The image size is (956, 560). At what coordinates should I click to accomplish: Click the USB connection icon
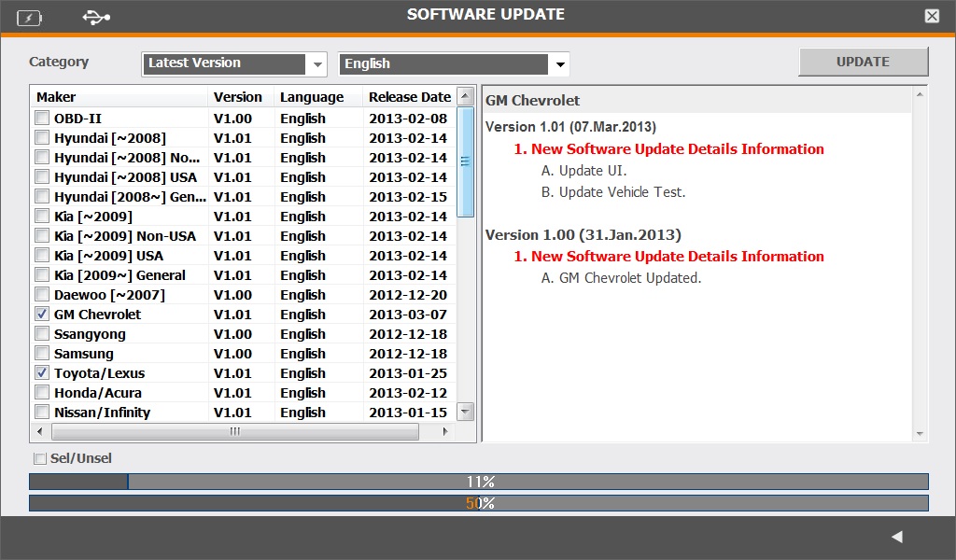tap(95, 17)
